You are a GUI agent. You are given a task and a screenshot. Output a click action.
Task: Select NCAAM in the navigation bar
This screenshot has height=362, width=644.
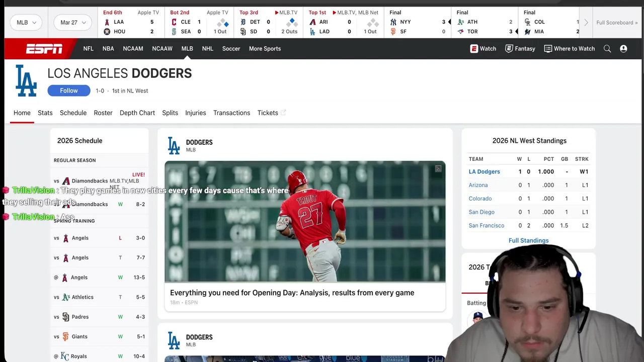[133, 49]
